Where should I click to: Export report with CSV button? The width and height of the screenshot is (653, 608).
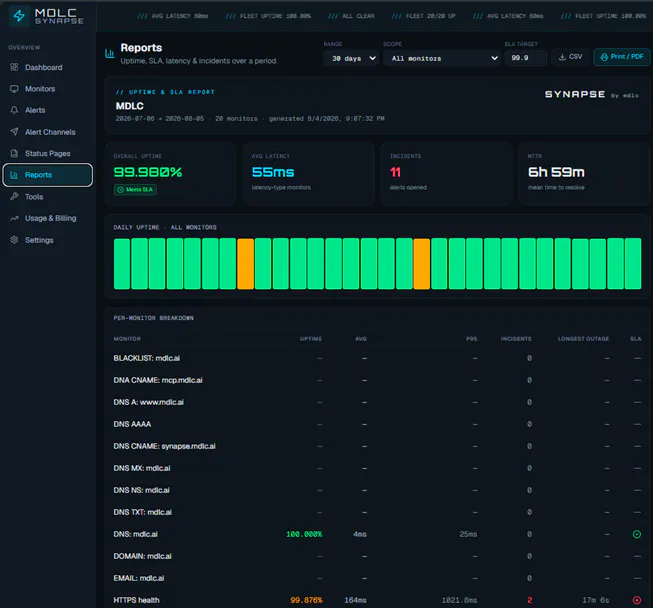click(571, 57)
